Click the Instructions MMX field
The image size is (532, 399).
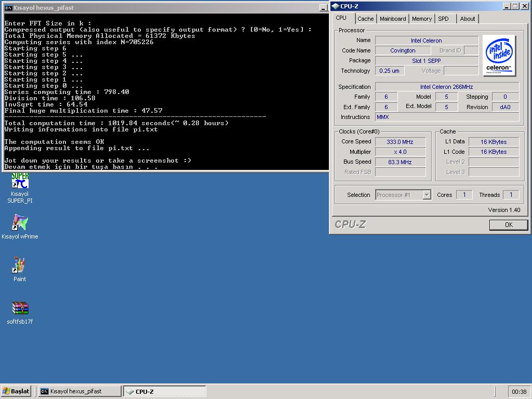[x=447, y=117]
